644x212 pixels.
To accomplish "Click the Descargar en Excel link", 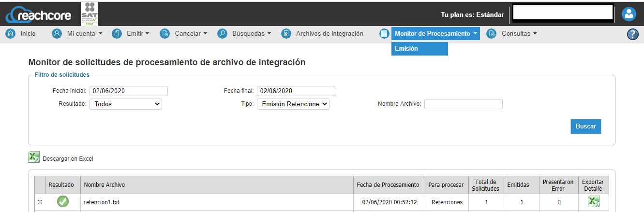I will pyautogui.click(x=68, y=158).
